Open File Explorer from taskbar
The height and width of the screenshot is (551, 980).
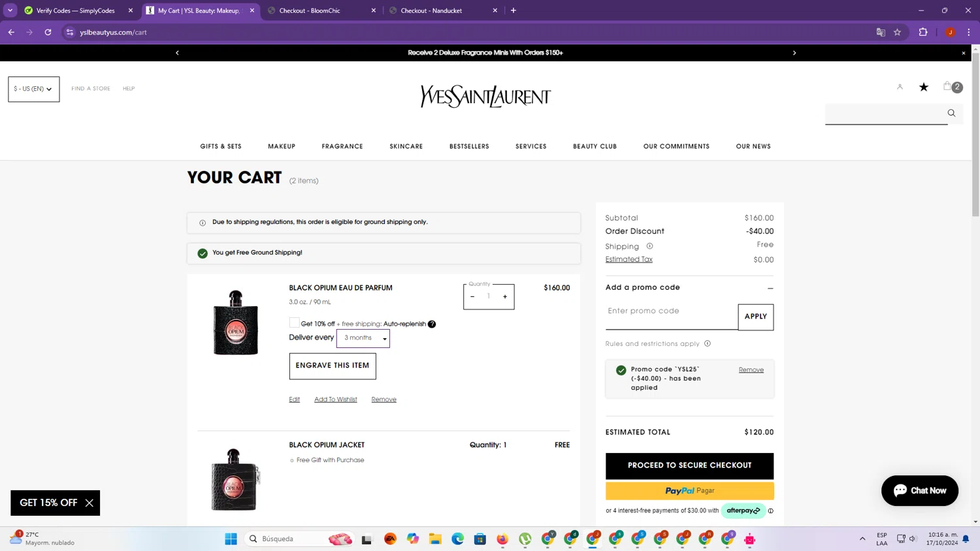435,539
